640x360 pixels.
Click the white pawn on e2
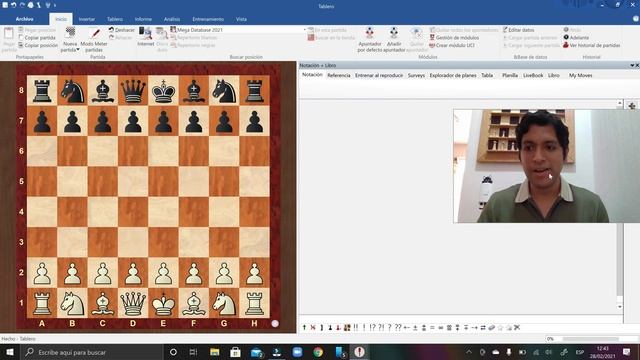(163, 273)
